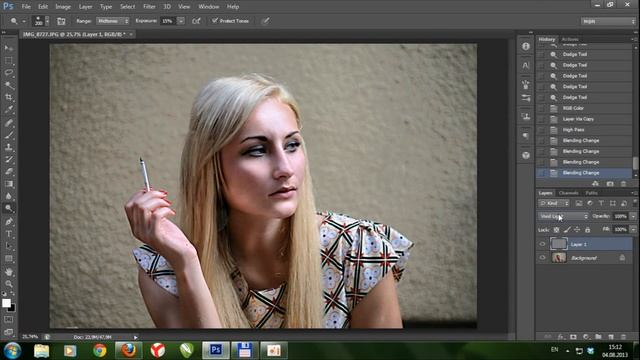
Task: Toggle pixel layer filter icon
Action: click(579, 203)
